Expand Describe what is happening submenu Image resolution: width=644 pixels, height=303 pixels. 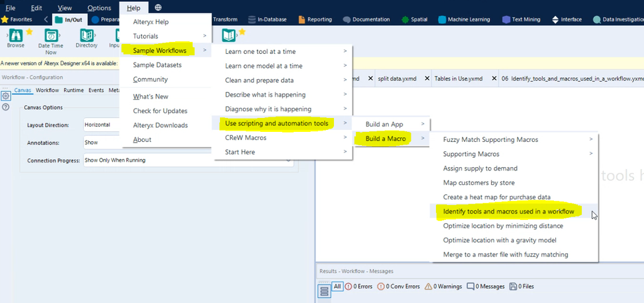click(282, 95)
